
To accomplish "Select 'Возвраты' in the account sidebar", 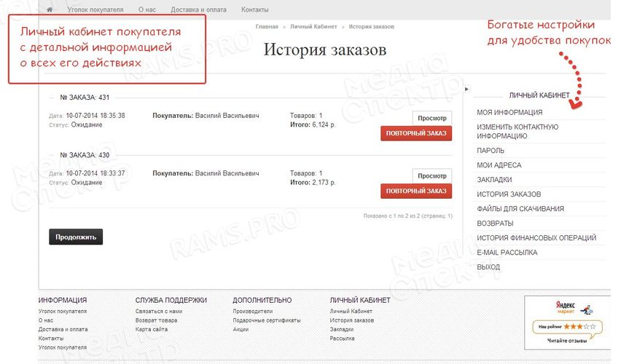I will 495,223.
